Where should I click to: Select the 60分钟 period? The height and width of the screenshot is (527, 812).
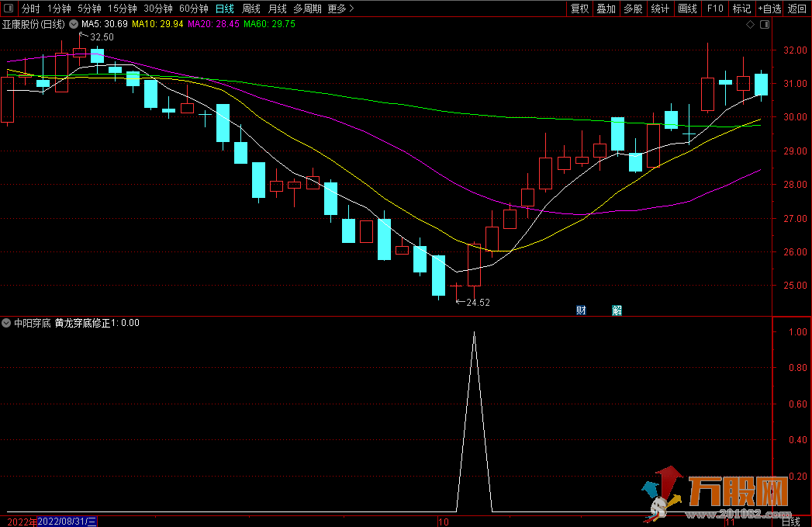click(x=194, y=9)
